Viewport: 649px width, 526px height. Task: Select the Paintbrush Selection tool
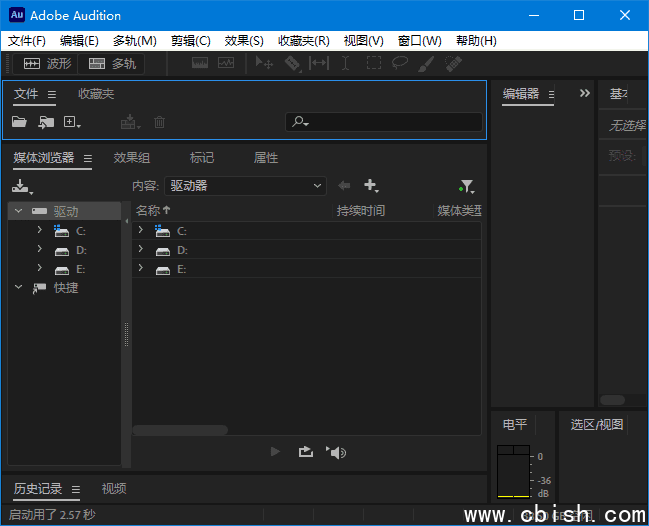click(426, 63)
